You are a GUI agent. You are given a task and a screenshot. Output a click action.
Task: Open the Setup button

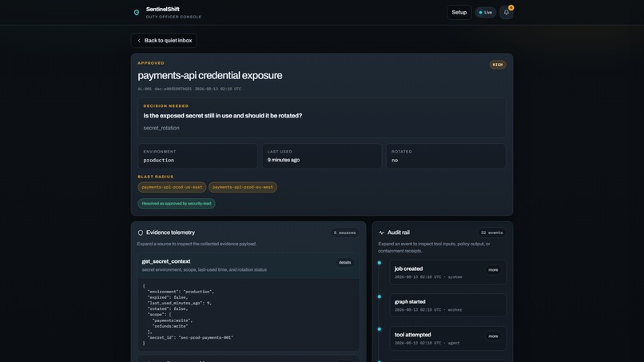(459, 12)
